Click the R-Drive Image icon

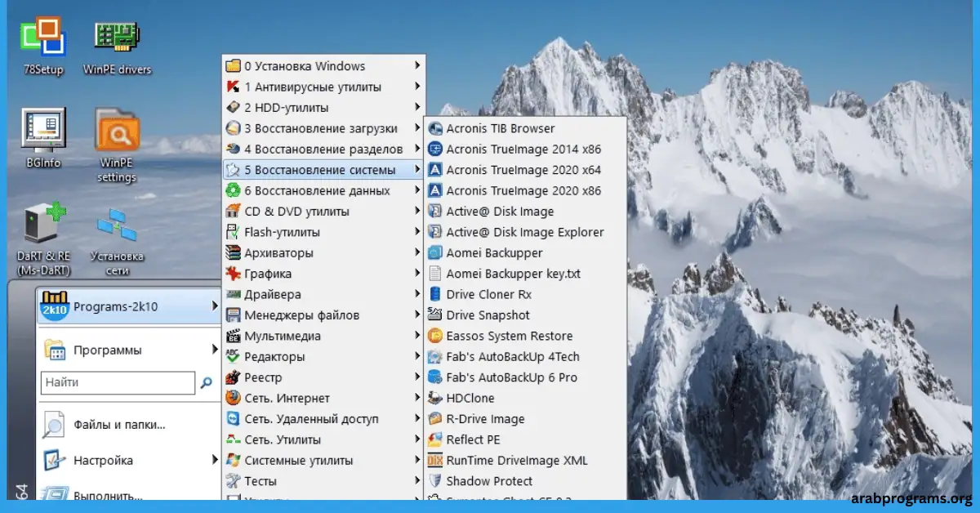tap(434, 419)
